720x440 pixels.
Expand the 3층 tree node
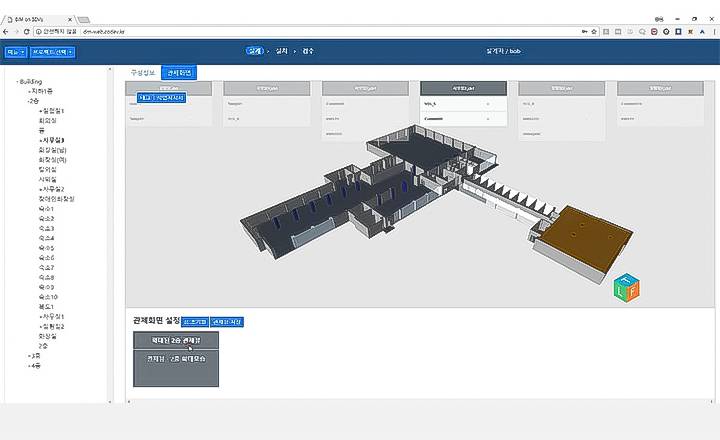(x=30, y=355)
